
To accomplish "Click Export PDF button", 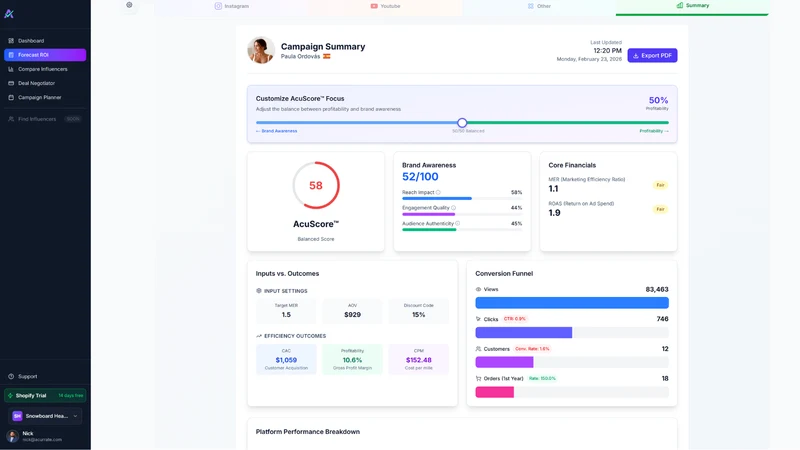I will coord(652,55).
